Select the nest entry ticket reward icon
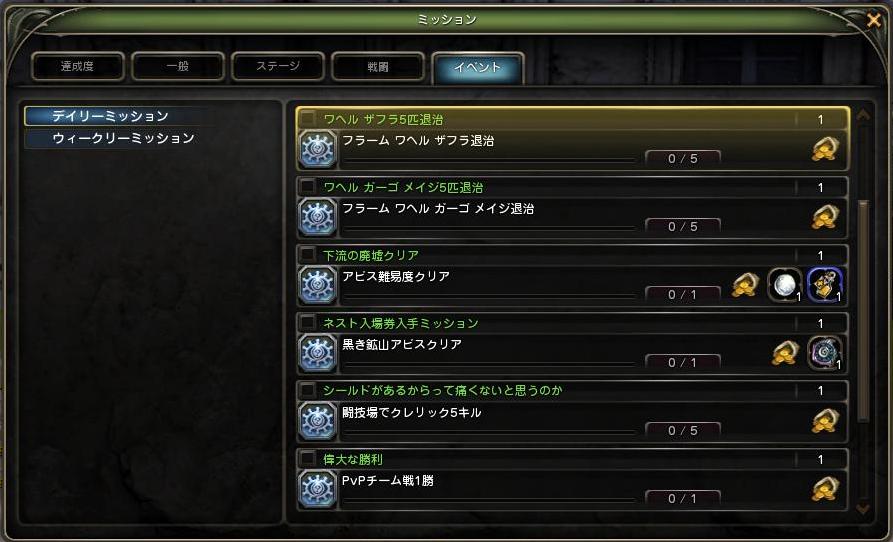The image size is (893, 542). 825,353
